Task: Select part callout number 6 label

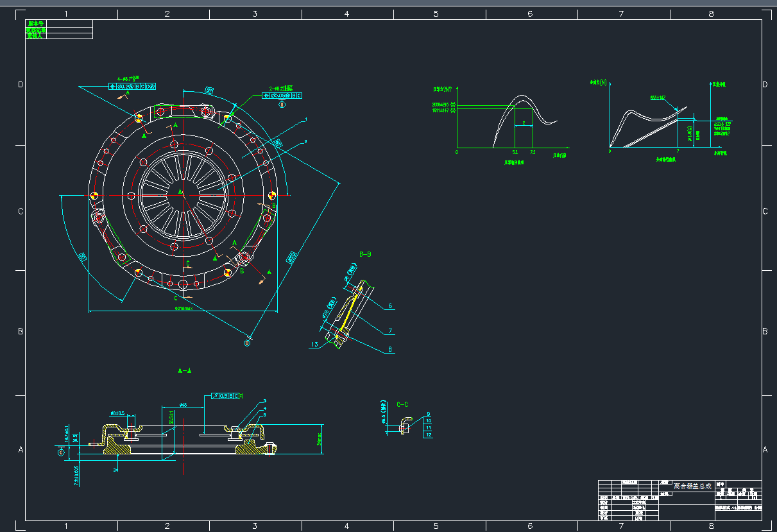Action: click(x=390, y=306)
